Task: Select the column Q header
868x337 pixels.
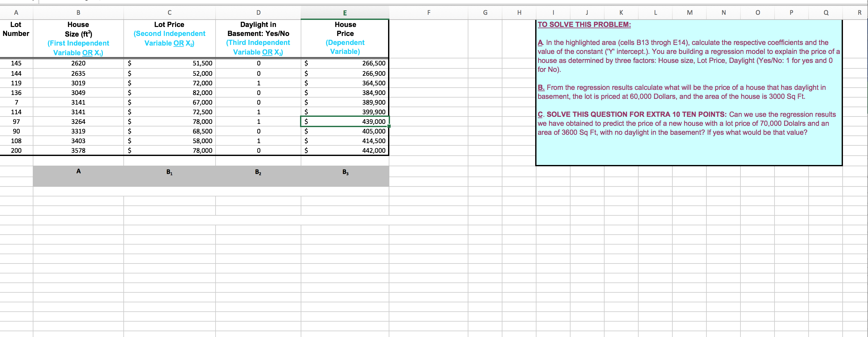Action: 826,13
